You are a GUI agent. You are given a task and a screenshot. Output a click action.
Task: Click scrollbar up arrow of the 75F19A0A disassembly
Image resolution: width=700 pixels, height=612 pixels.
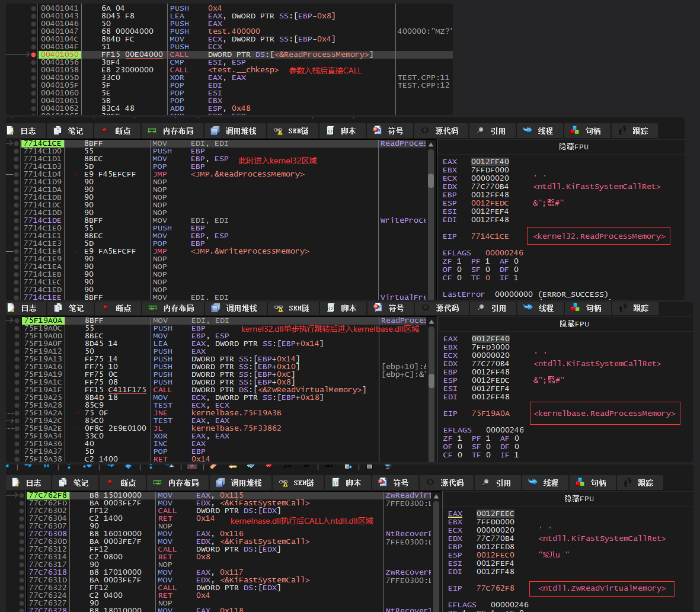click(431, 322)
